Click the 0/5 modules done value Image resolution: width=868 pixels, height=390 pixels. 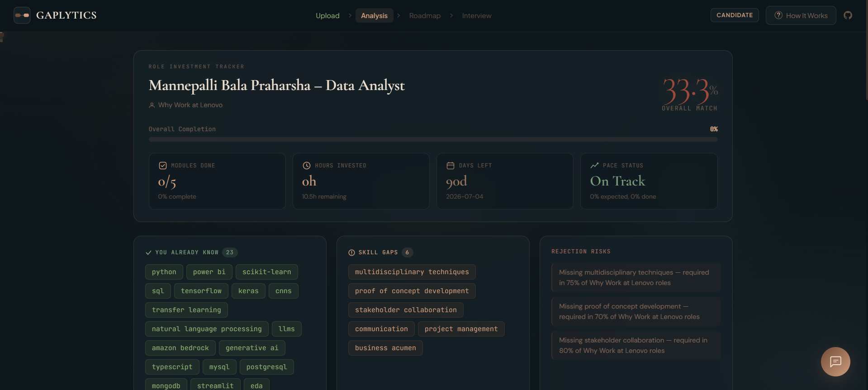pos(167,181)
